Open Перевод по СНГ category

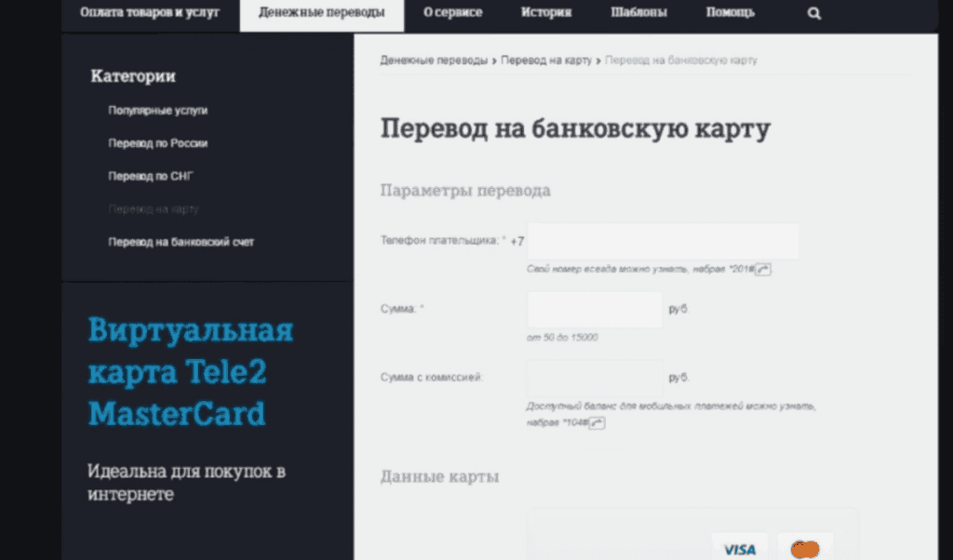pos(151,176)
